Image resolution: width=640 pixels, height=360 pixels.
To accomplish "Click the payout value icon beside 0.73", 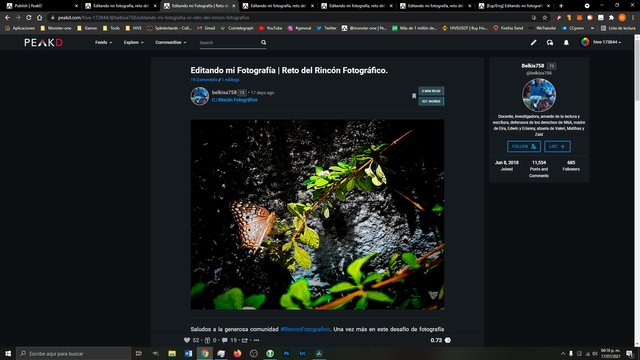I will (448, 340).
